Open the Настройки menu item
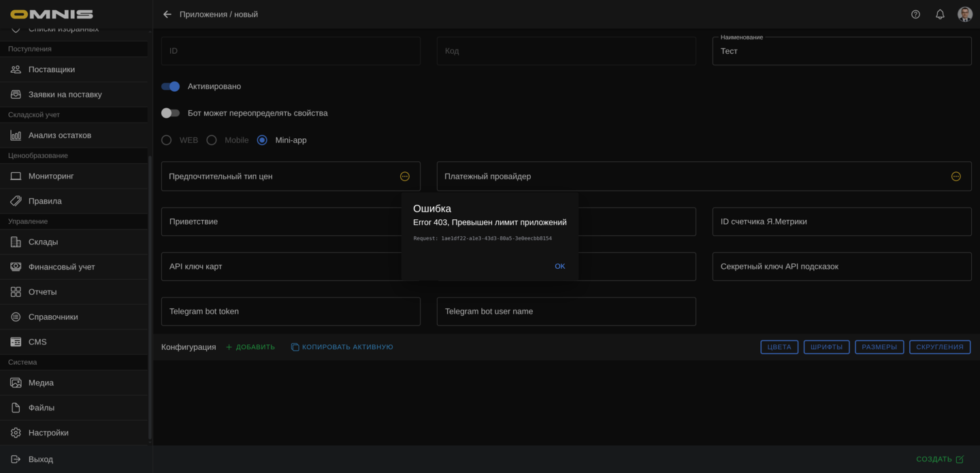The height and width of the screenshot is (473, 980). point(48,433)
